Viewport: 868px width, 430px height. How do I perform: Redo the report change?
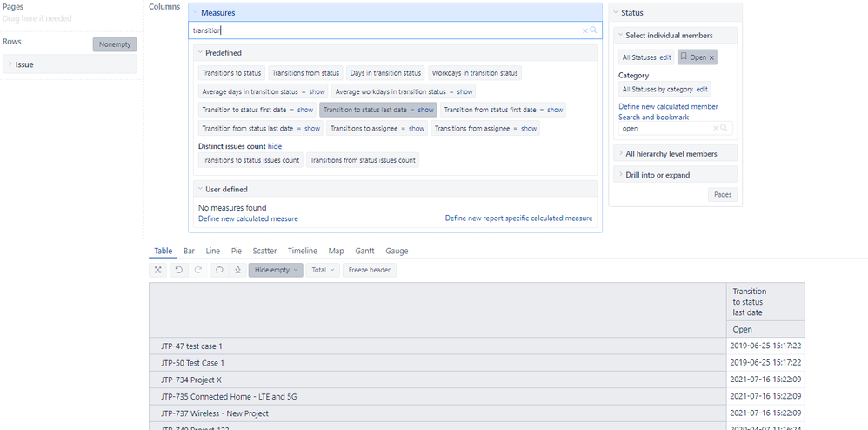197,270
